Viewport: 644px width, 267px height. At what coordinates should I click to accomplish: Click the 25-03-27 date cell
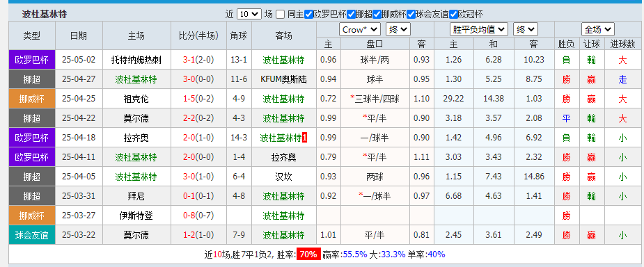pyautogui.click(x=79, y=216)
